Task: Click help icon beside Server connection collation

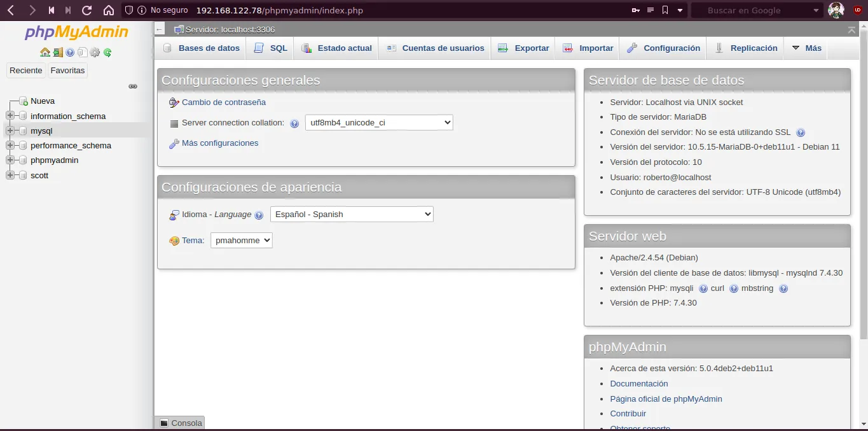Action: [294, 124]
